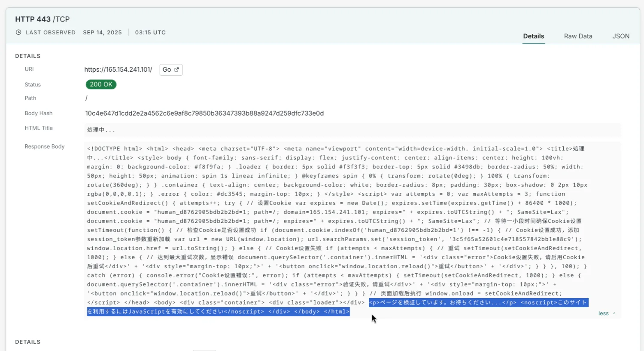
Task: Click the LAST OBSERVED label
Action: click(x=51, y=32)
